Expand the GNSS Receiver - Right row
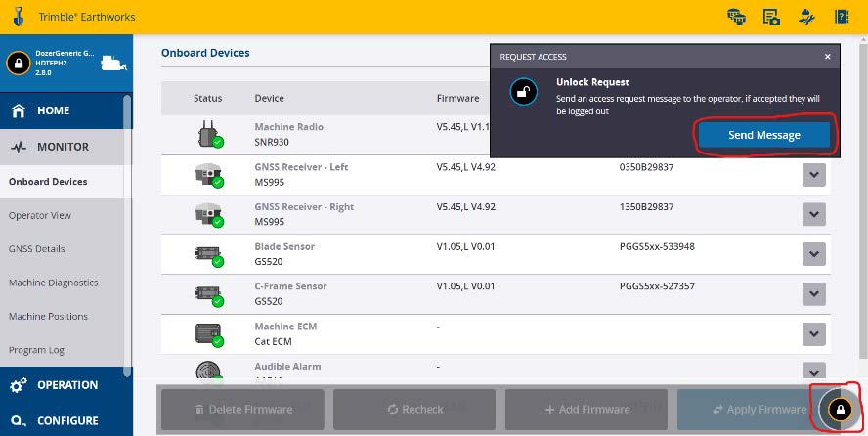The height and width of the screenshot is (436, 868). pos(813,215)
